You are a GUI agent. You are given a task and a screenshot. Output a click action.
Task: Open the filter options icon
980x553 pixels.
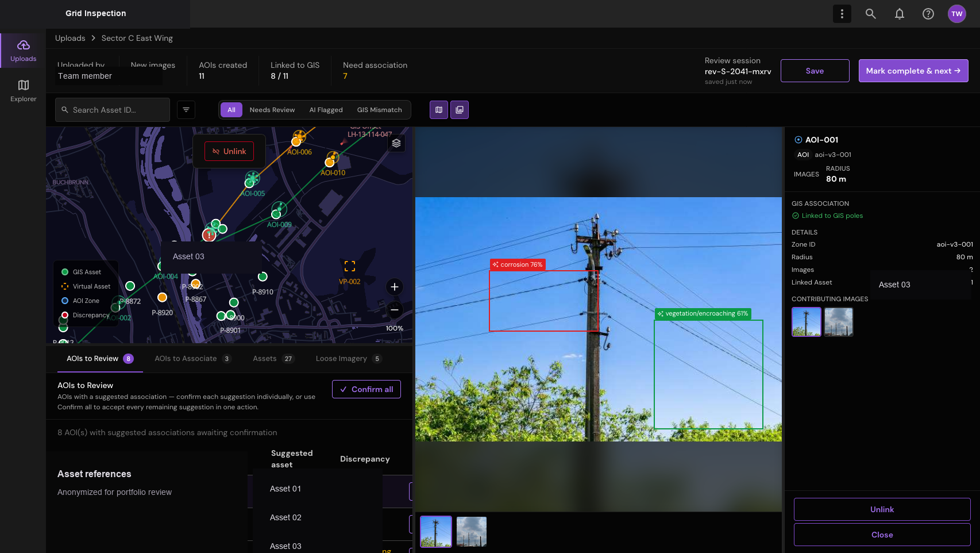coord(186,110)
